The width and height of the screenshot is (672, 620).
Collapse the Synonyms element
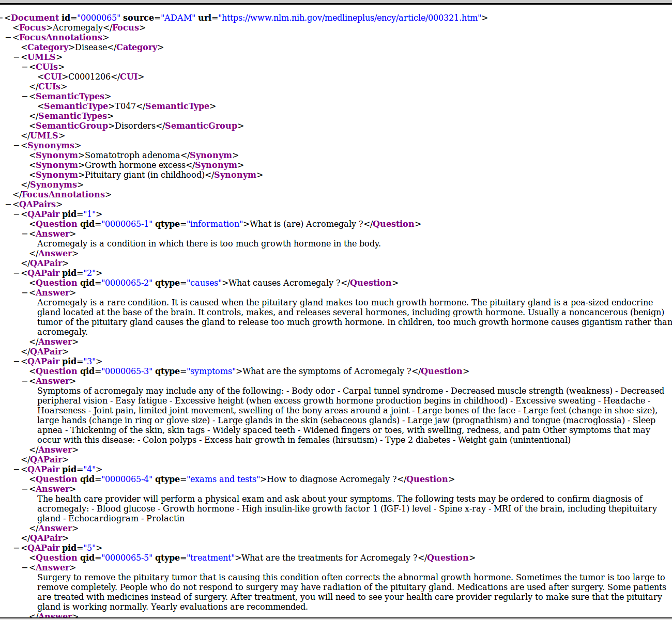coord(17,145)
